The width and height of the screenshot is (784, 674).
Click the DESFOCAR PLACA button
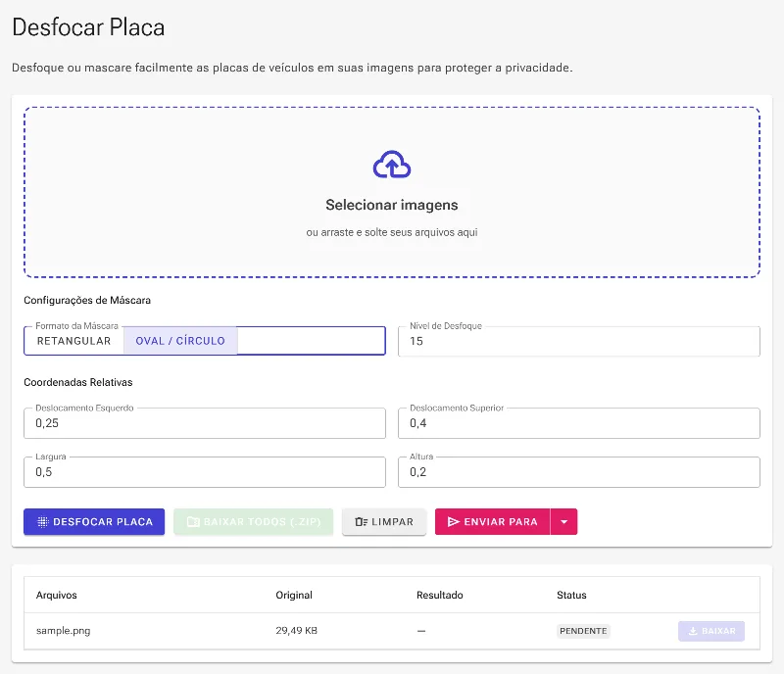point(94,522)
